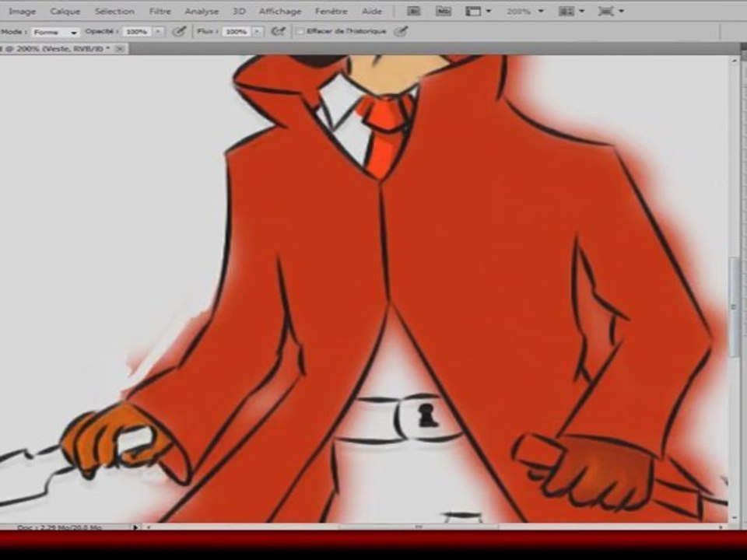Image resolution: width=747 pixels, height=560 pixels.
Task: Open the 200% zoom level dropdown
Action: pos(525,12)
